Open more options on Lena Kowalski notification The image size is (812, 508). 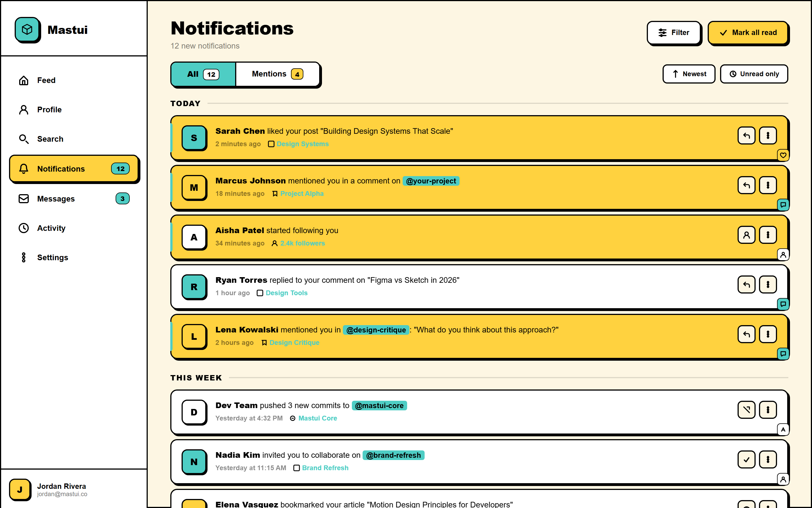point(768,334)
